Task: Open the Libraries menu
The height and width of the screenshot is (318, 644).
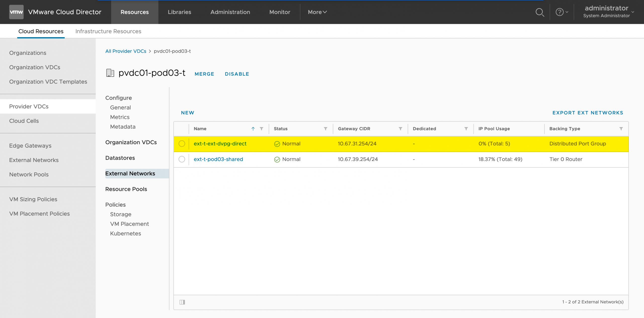Action: 179,12
